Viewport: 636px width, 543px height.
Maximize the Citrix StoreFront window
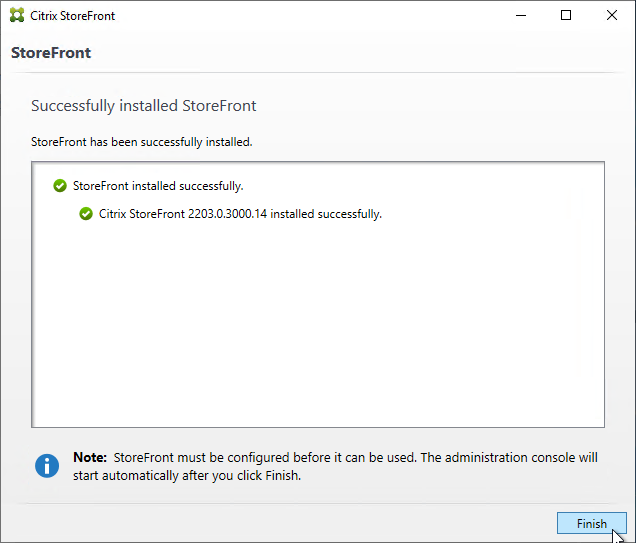pyautogui.click(x=566, y=15)
